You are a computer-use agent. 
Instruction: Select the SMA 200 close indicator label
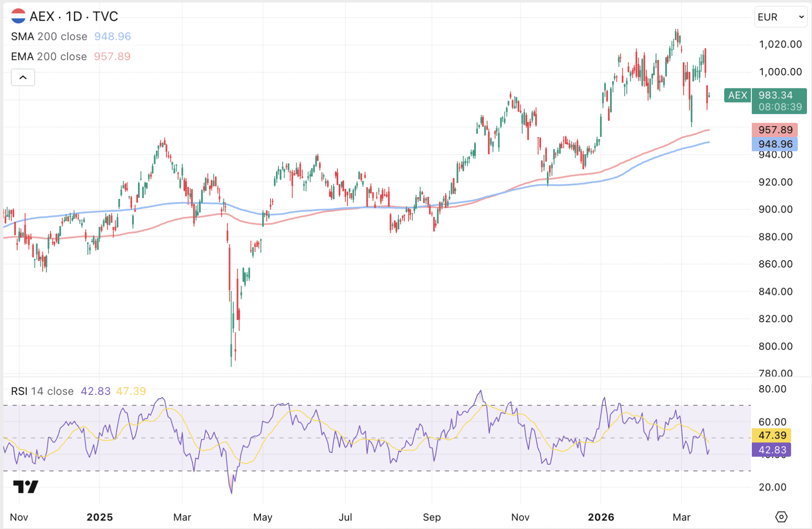tap(49, 37)
